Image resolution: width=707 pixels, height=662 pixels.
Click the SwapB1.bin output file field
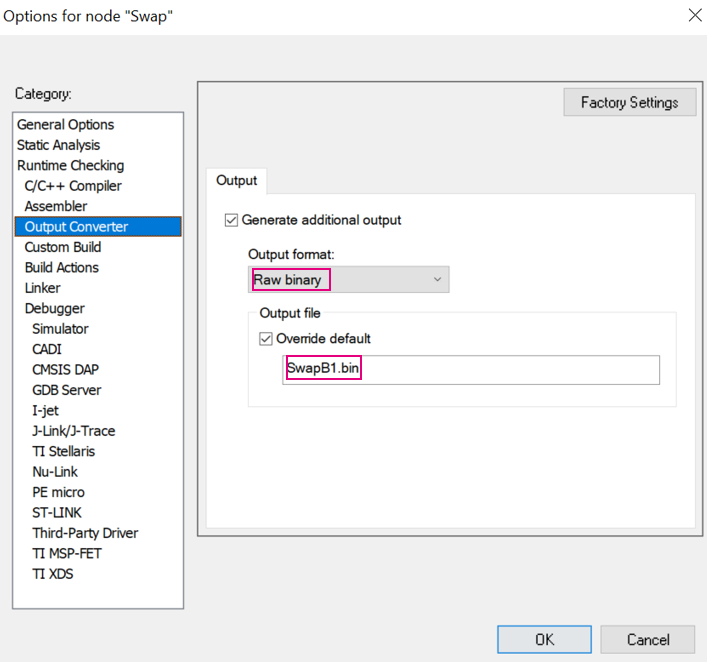(x=471, y=369)
